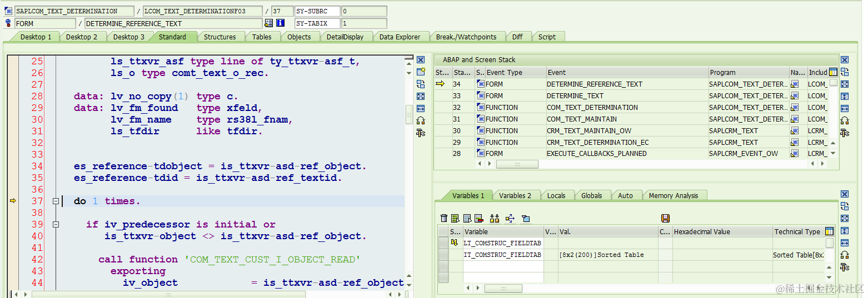The height and width of the screenshot is (298, 868).
Task: Open column layout icon of ABAP Stack table
Action: 833,72
